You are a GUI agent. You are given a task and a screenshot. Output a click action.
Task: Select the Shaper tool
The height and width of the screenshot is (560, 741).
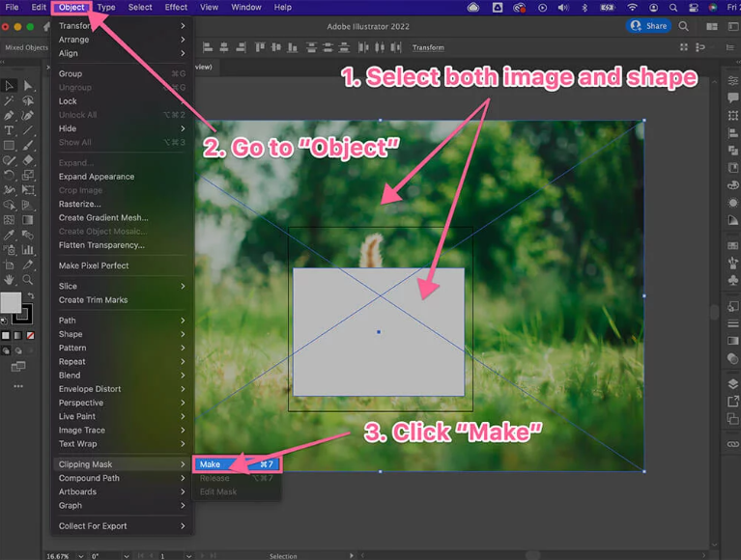(9, 160)
